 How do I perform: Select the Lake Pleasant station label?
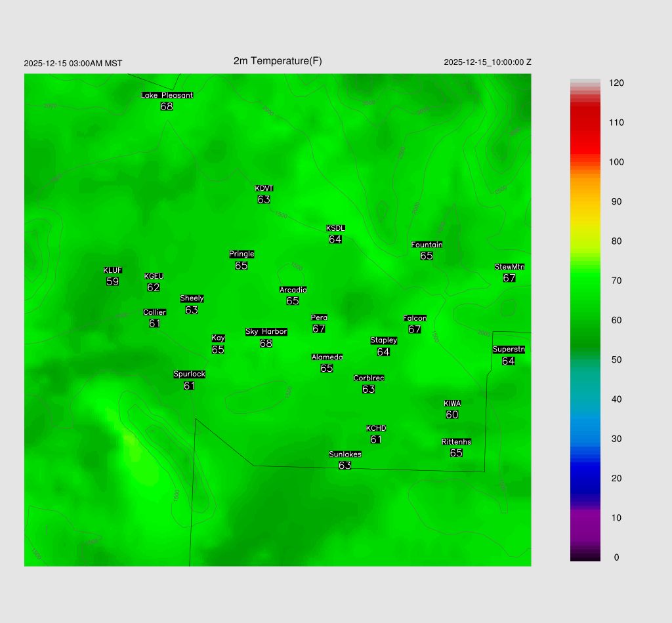coord(167,95)
